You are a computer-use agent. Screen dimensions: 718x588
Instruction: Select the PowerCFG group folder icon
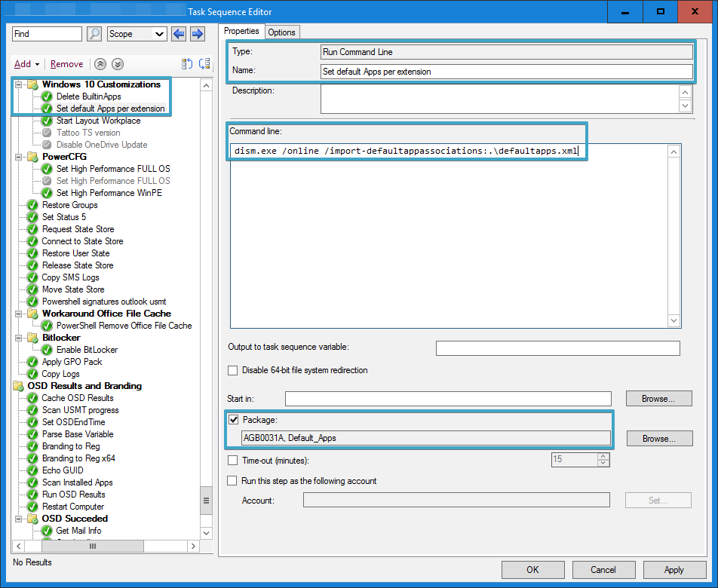pyautogui.click(x=32, y=157)
